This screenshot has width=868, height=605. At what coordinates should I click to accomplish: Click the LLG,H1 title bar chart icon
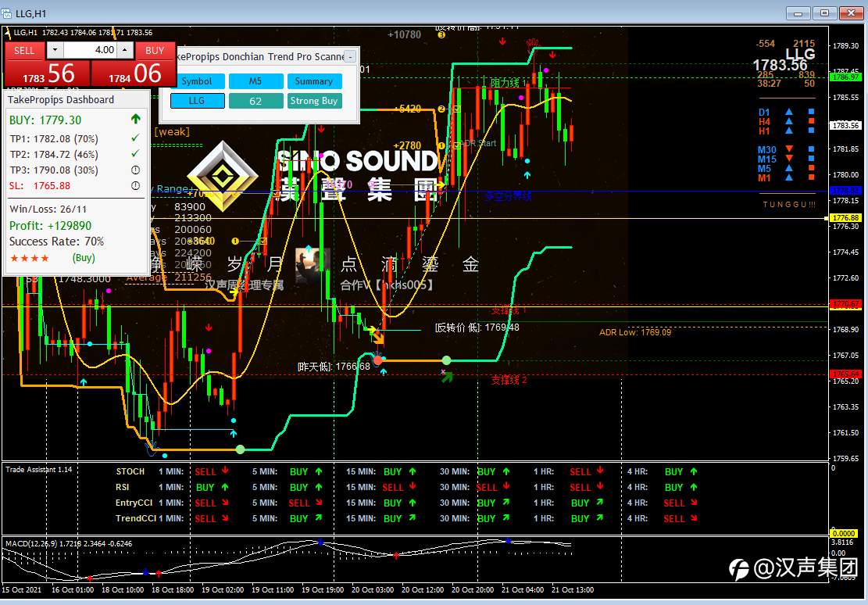click(x=6, y=13)
